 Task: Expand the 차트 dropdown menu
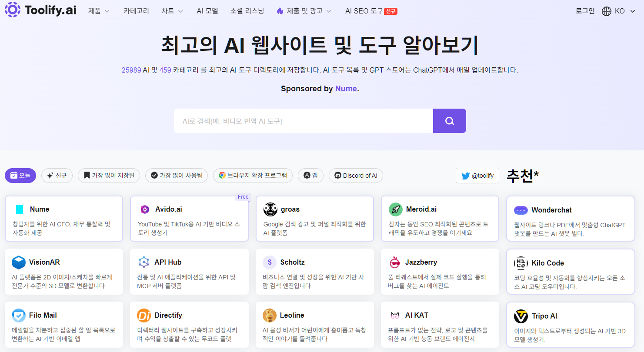tap(172, 11)
